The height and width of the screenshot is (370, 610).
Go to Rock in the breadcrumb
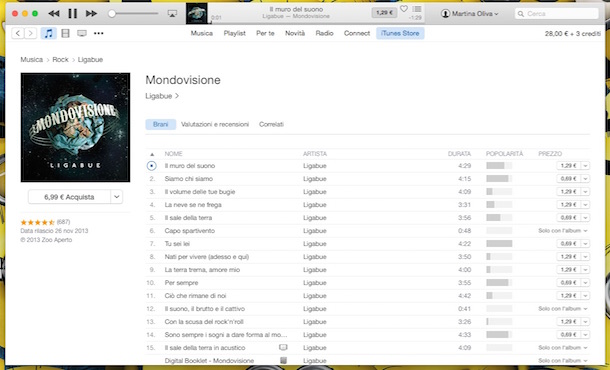pos(60,60)
